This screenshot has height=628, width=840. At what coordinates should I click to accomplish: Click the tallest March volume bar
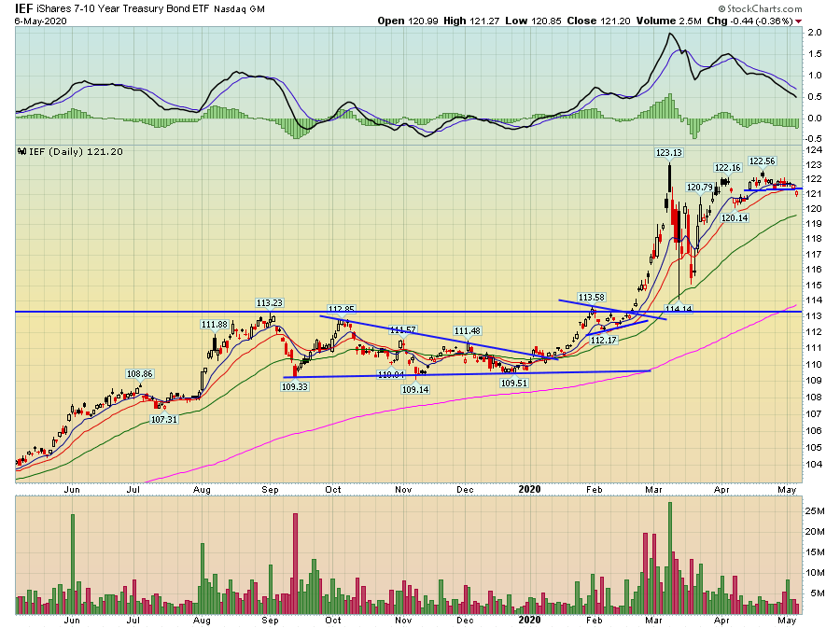point(669,558)
